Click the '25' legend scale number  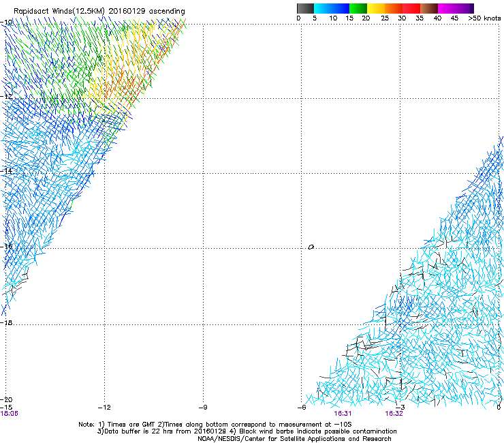tap(385, 18)
